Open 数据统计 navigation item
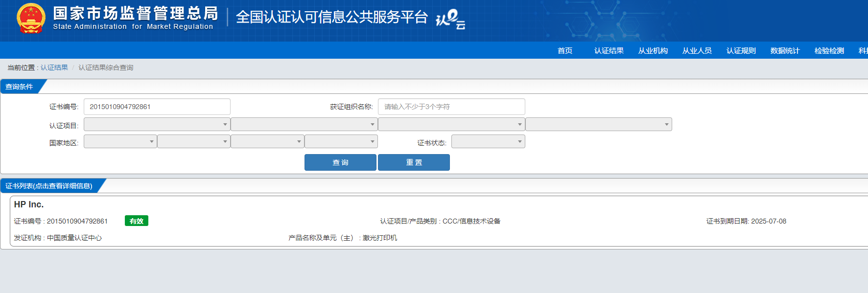The image size is (868, 293). click(785, 50)
